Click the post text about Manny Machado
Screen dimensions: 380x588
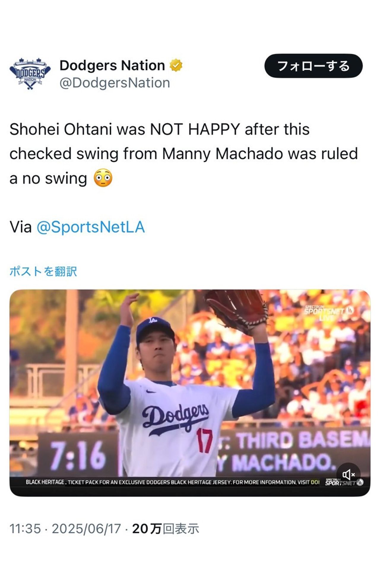pos(183,154)
